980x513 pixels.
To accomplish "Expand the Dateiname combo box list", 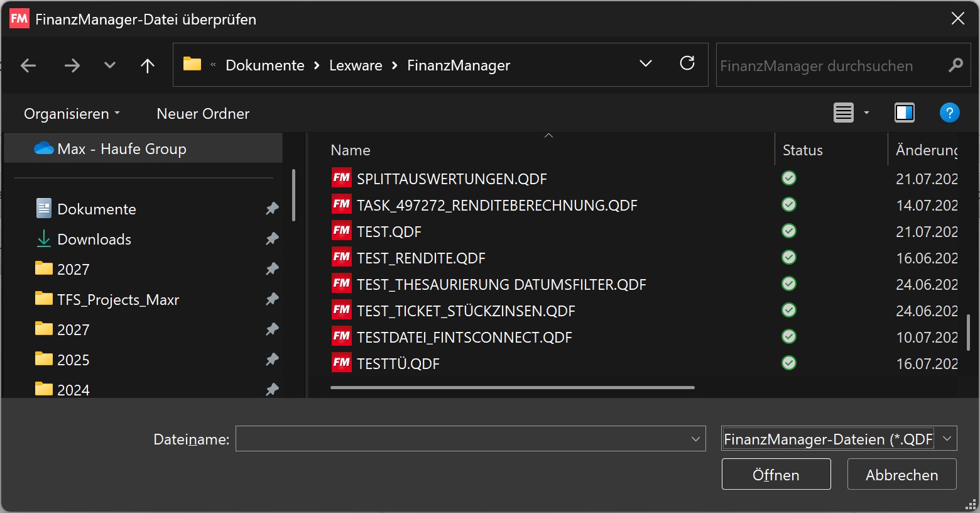I will coord(695,439).
